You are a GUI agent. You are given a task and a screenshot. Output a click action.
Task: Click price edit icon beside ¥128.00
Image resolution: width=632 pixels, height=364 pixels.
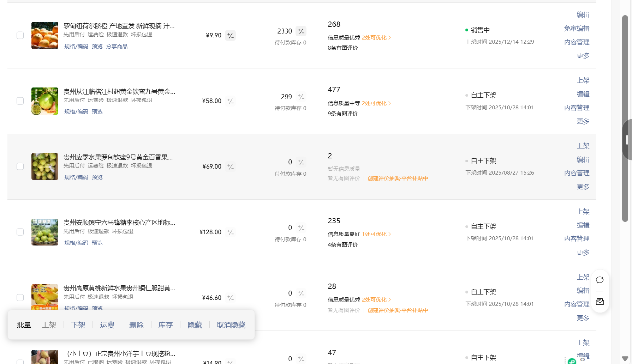point(231,232)
